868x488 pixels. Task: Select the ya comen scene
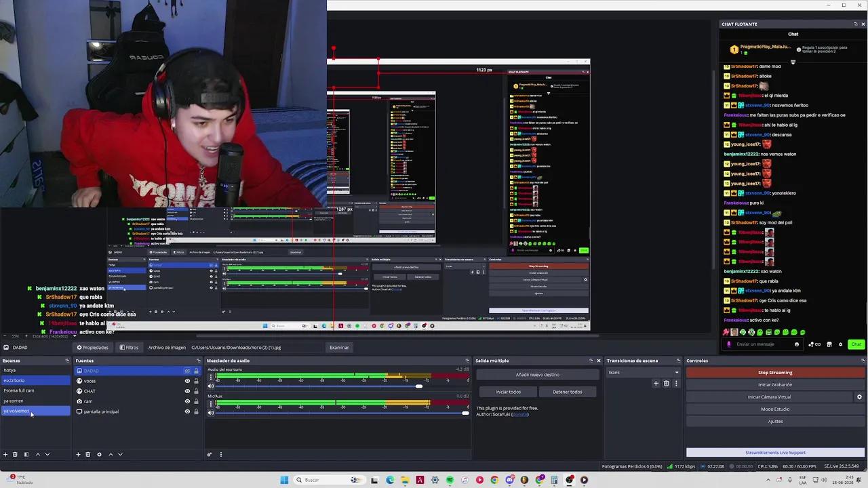tap(35, 401)
